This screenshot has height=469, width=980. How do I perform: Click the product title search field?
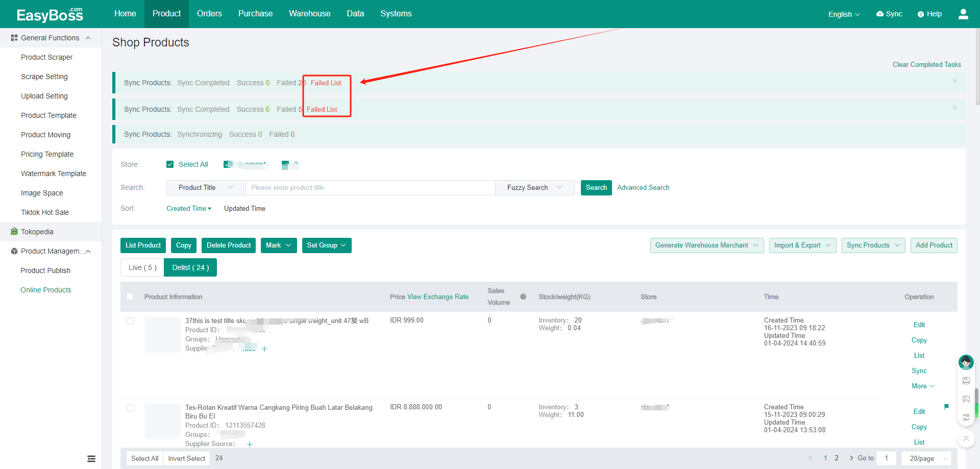[x=370, y=188]
